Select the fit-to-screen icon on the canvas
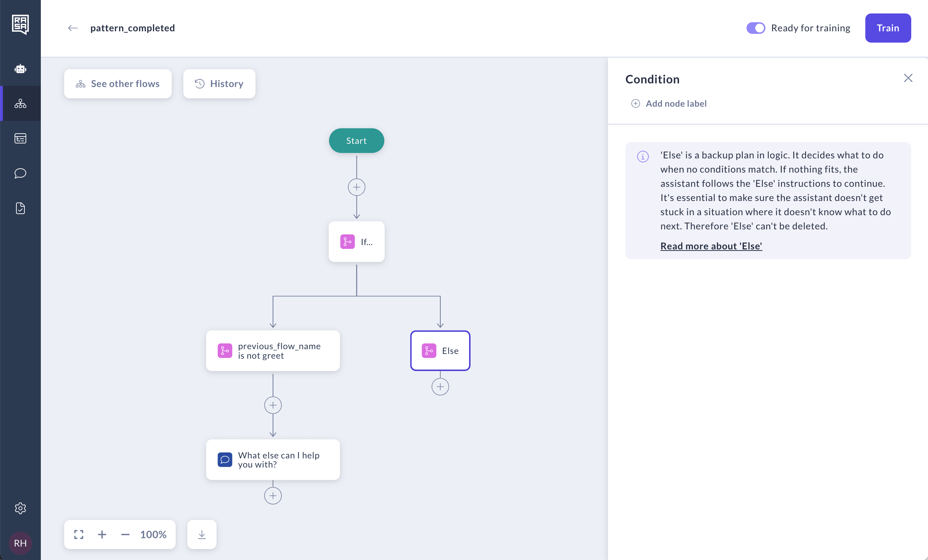 pos(78,535)
